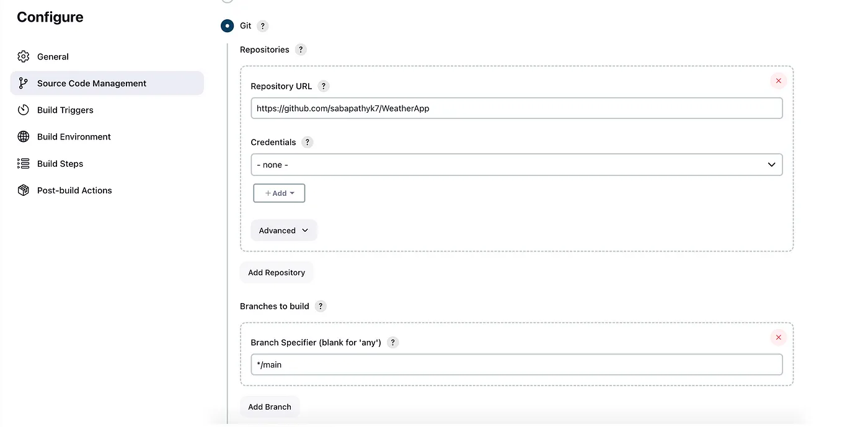Click inside the Repository URL field
Image resolution: width=868 pixels, height=427 pixels.
point(516,107)
